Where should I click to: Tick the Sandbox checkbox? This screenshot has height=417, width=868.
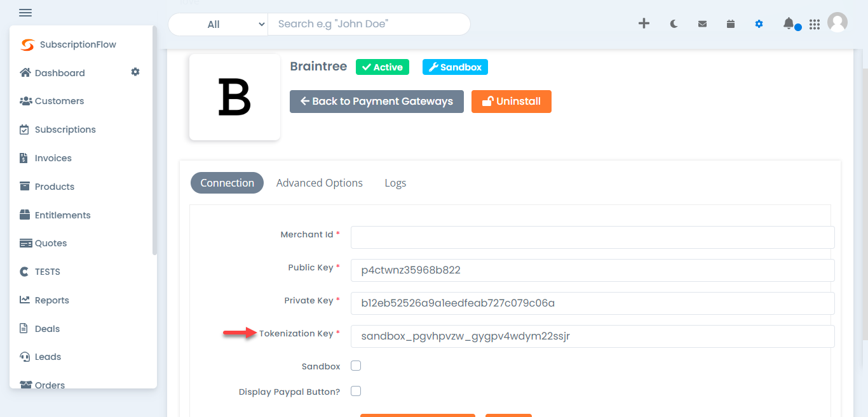[356, 366]
